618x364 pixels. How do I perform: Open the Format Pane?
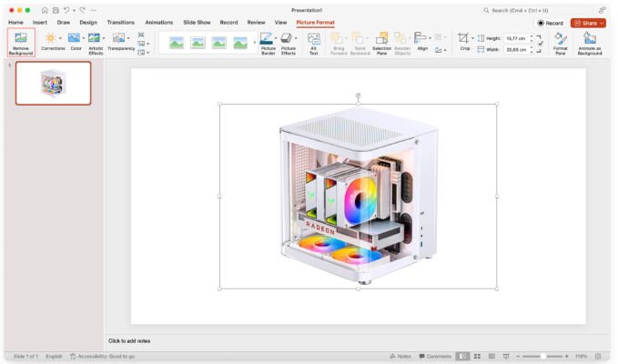pos(560,44)
